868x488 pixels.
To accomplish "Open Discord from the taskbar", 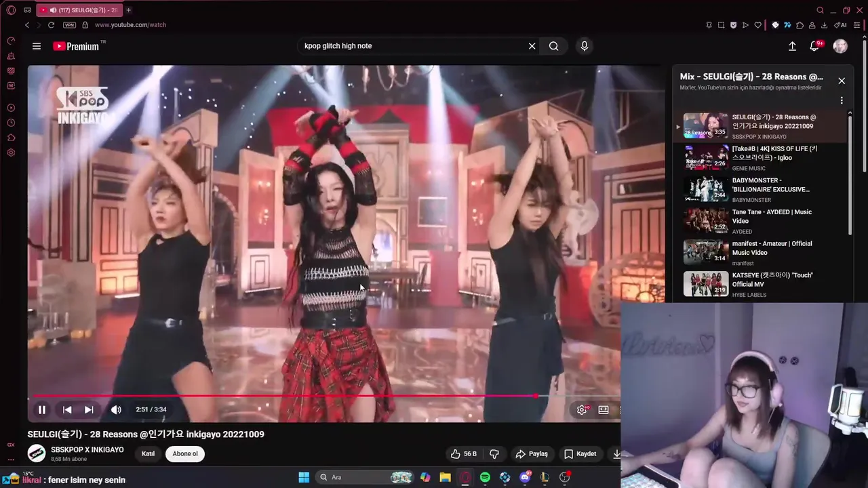I will click(x=525, y=477).
